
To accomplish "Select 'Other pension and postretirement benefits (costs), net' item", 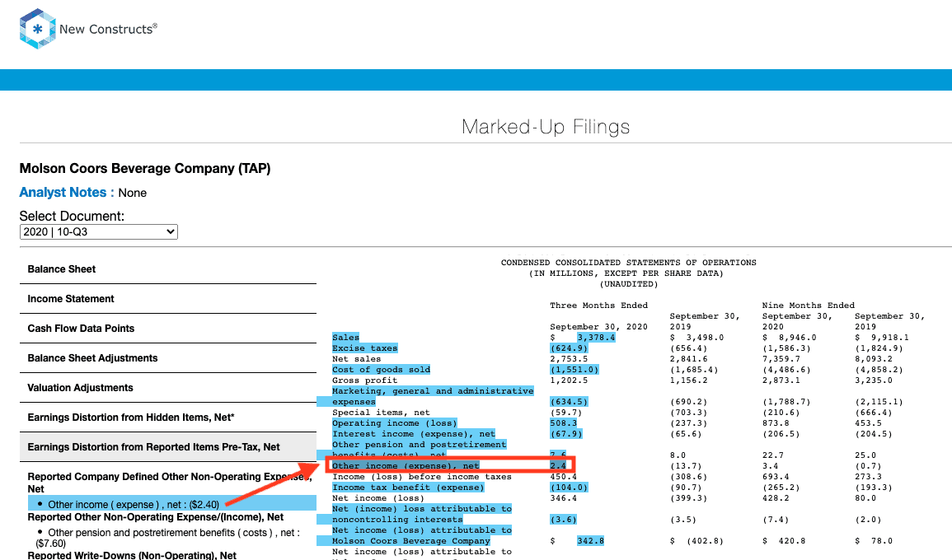I will tap(168, 538).
